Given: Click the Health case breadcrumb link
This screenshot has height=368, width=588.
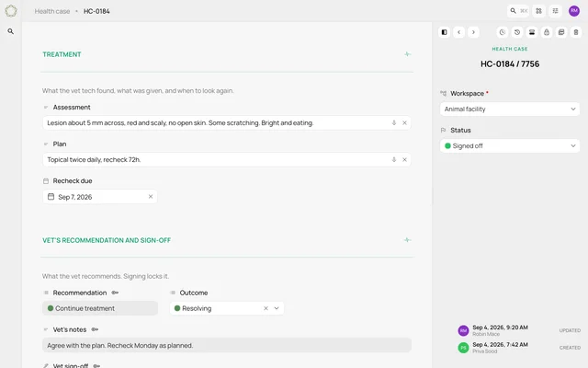Looking at the screenshot, I should tap(52, 11).
